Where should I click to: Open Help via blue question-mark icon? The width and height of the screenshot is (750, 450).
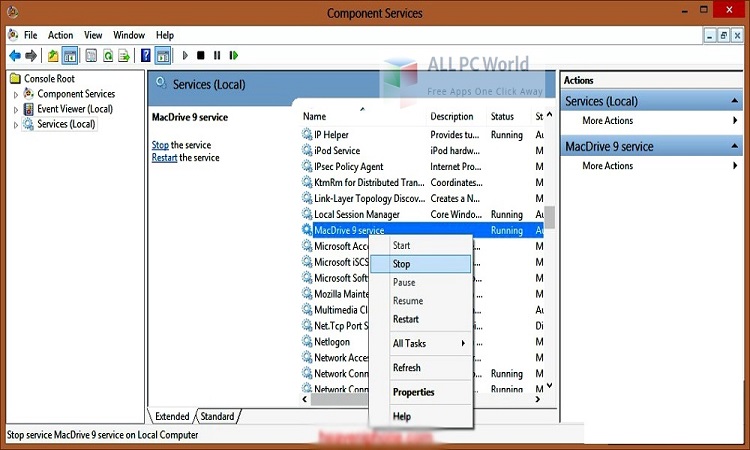(146, 56)
